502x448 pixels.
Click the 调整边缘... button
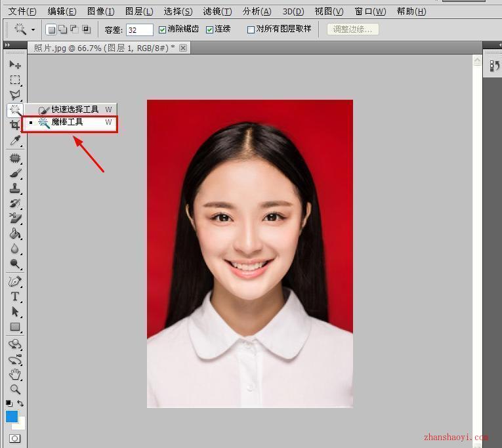click(353, 30)
